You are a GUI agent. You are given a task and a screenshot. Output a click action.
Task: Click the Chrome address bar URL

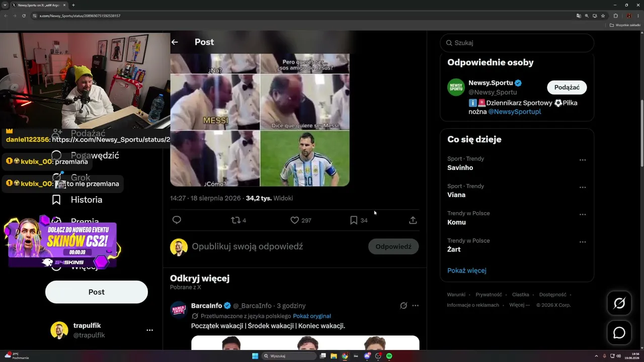pos(80,16)
